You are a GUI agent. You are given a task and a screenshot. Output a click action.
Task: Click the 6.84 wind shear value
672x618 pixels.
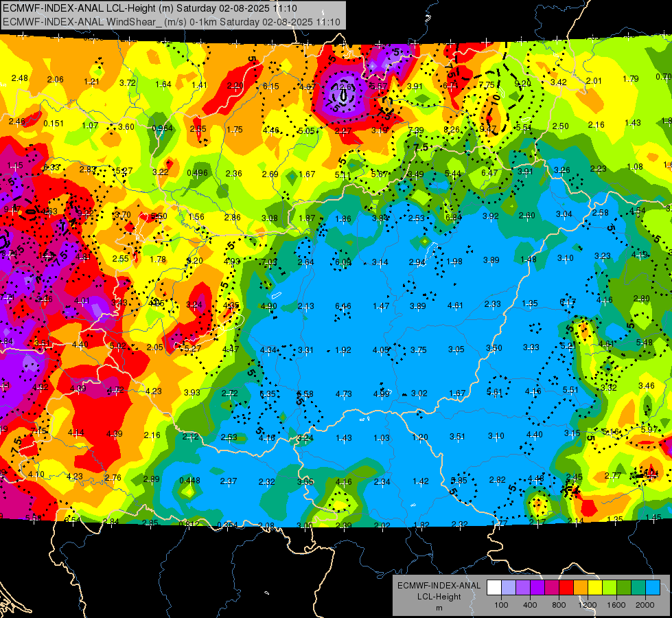(454, 218)
